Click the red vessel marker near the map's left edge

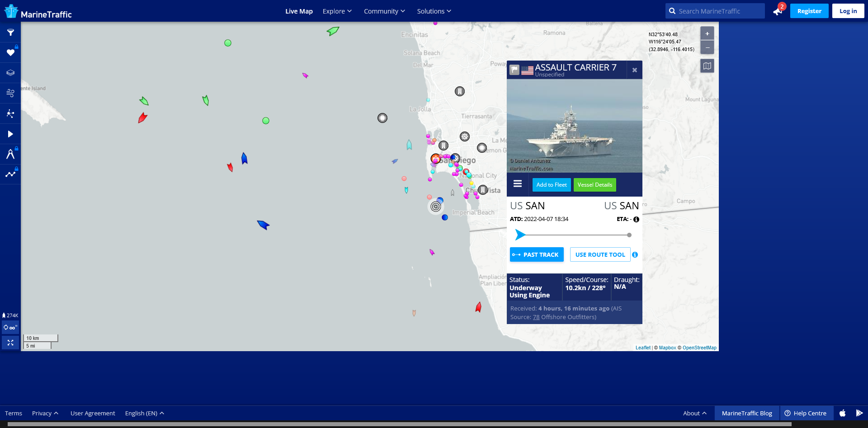tap(142, 118)
